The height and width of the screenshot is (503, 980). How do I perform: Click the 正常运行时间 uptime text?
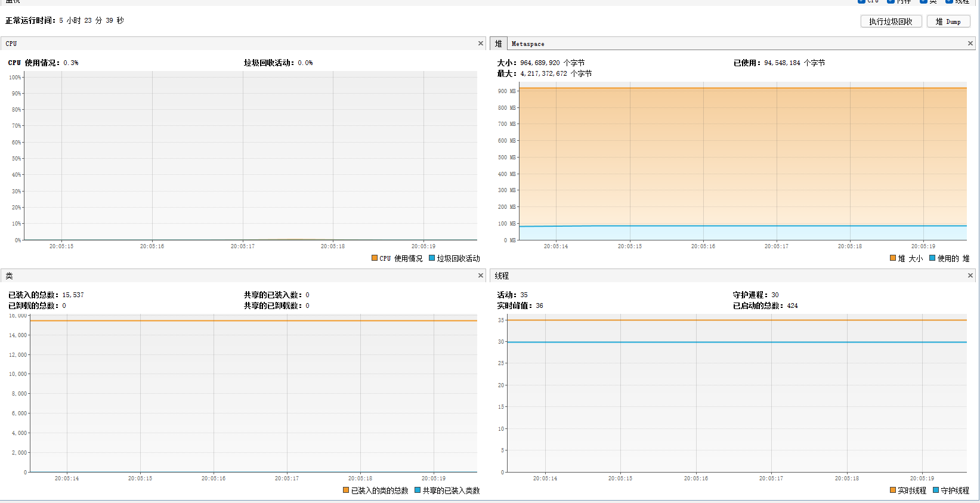pos(64,20)
